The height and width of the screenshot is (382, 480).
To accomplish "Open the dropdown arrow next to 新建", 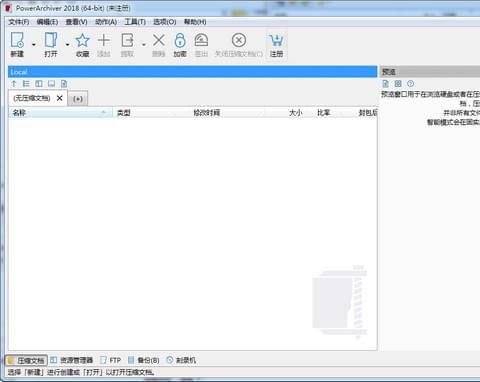I will 34,44.
